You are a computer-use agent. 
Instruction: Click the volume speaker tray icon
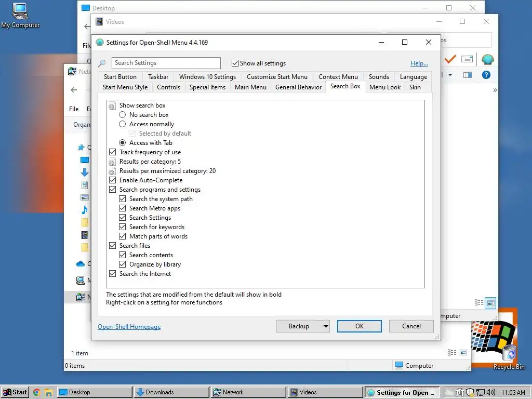pyautogui.click(x=490, y=393)
